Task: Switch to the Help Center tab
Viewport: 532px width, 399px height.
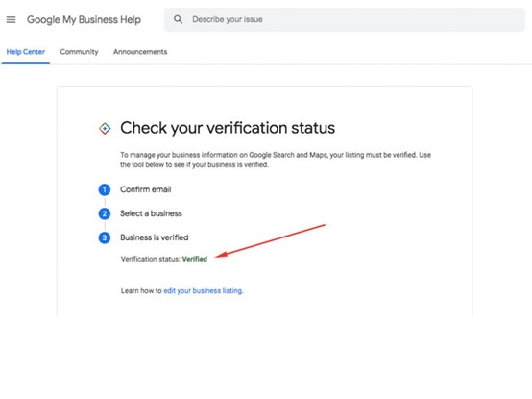Action: pos(26,52)
